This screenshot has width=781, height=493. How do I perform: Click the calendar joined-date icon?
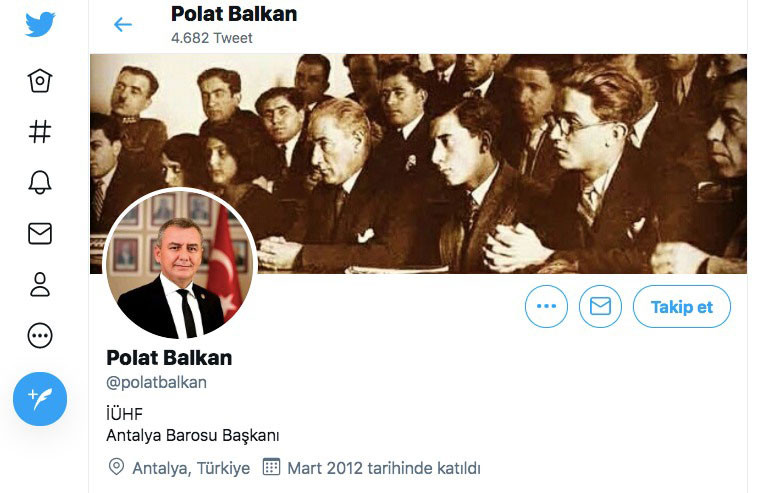click(x=271, y=467)
